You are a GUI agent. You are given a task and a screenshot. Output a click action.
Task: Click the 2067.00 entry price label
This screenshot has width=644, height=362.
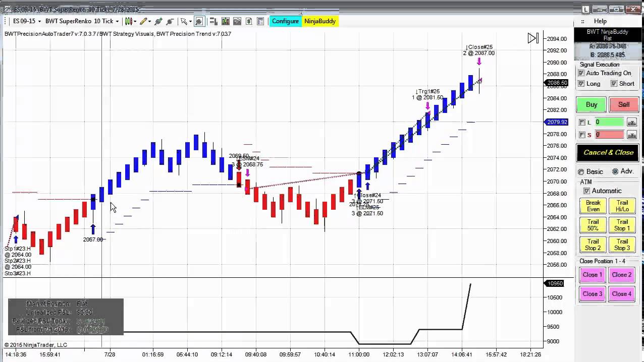(x=93, y=239)
